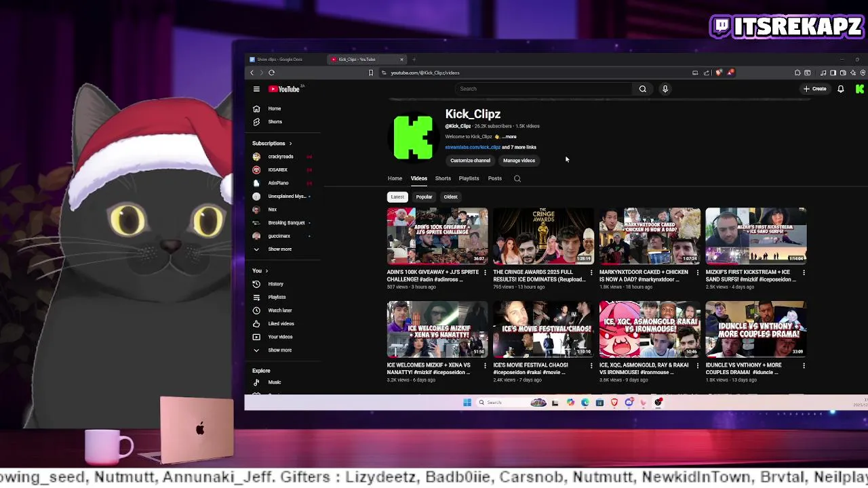The height and width of the screenshot is (488, 868).
Task: Open Music under Explore
Action: (x=275, y=382)
